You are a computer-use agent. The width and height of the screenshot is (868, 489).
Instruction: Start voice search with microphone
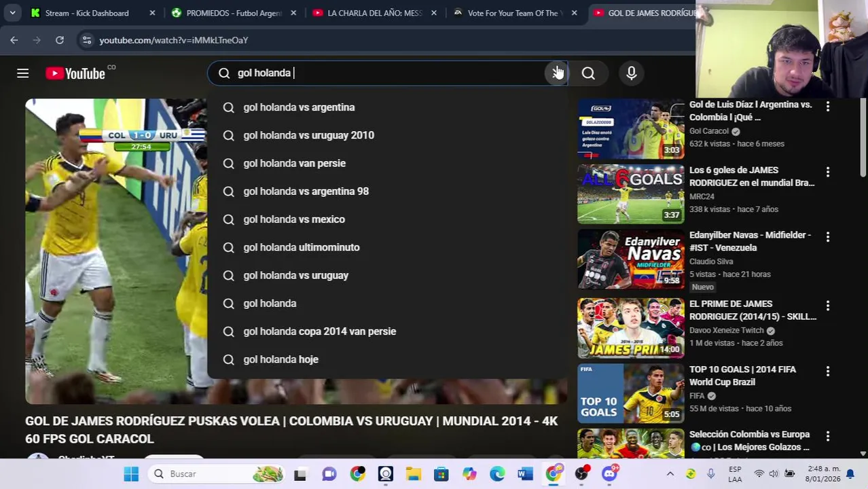click(x=631, y=73)
